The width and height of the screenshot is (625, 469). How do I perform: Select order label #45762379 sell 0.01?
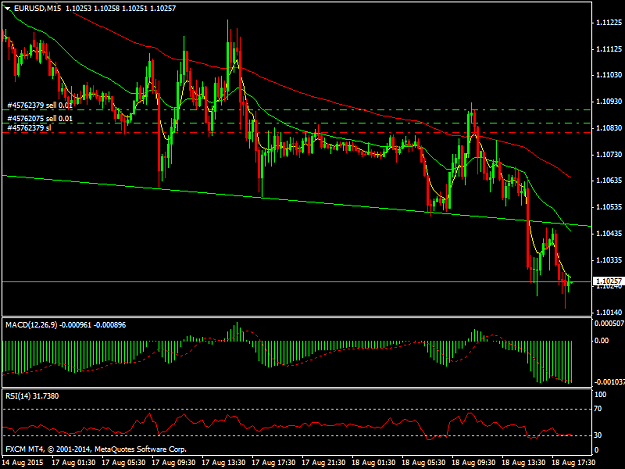point(40,105)
